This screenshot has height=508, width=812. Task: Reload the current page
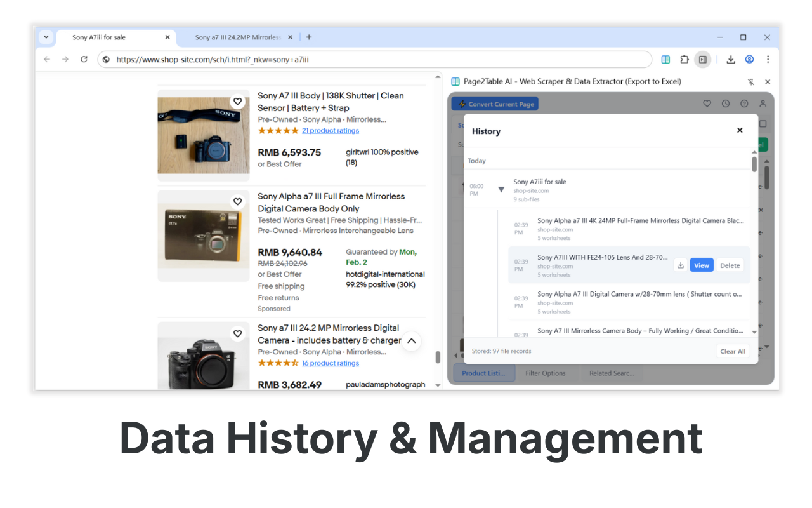[x=84, y=59]
